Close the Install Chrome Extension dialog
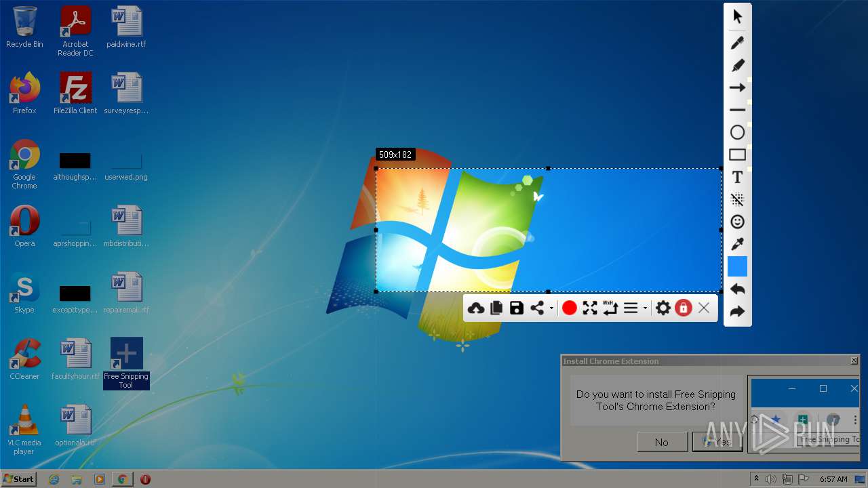 854,361
